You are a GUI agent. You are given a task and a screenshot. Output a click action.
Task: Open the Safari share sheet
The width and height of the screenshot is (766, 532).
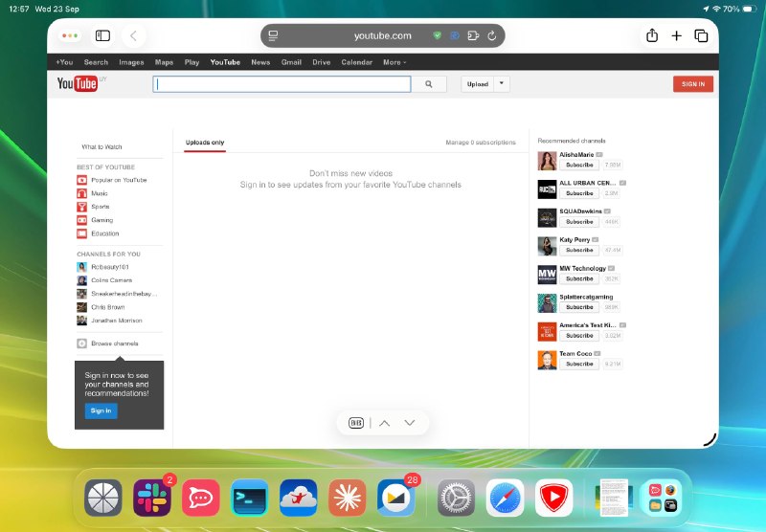(652, 35)
